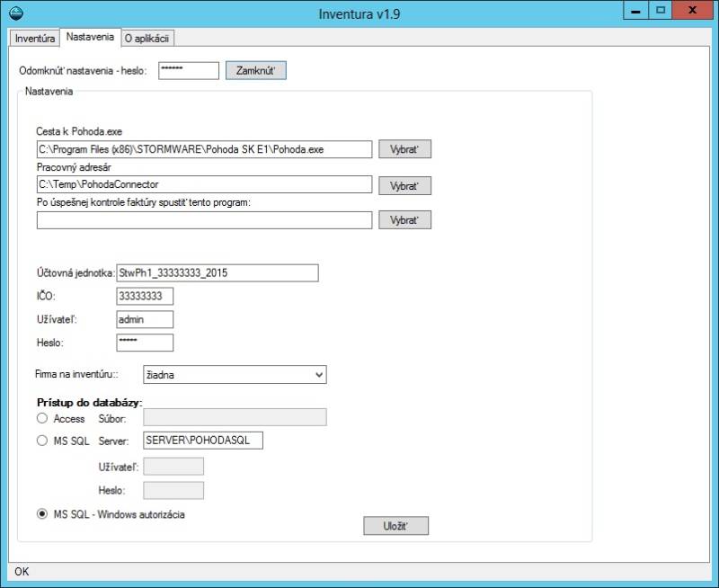719x588 pixels.
Task: Maximize the Inventura window
Action: click(661, 11)
